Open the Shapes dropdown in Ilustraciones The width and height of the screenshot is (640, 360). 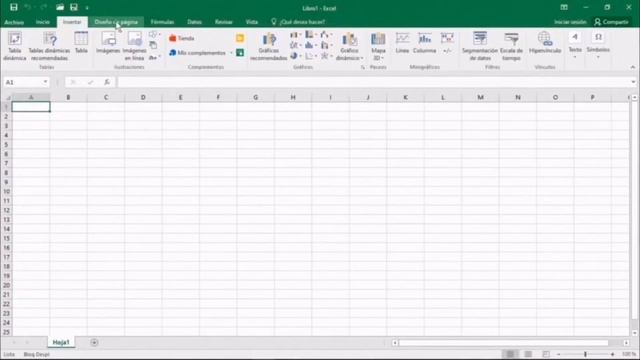point(154,34)
